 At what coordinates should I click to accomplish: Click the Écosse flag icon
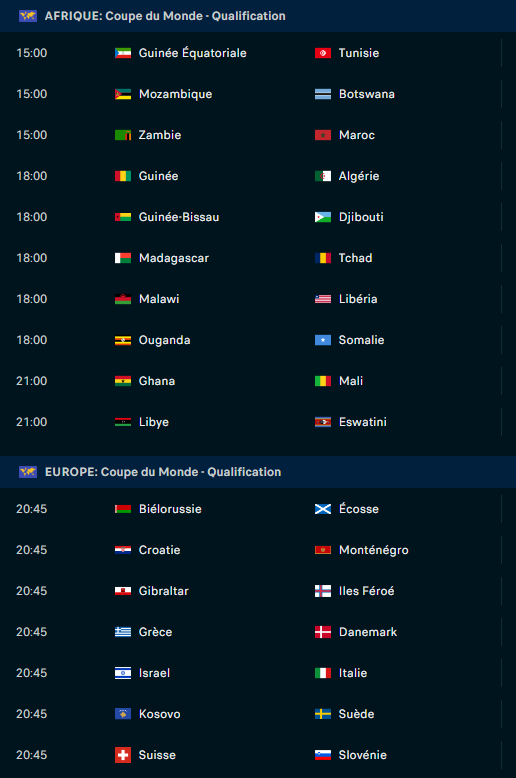[x=322, y=509]
